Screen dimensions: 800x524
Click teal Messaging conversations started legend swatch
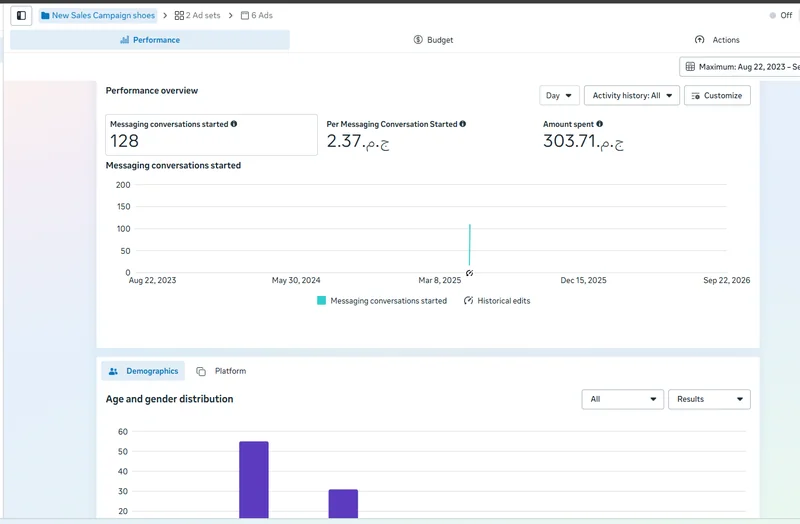(321, 301)
